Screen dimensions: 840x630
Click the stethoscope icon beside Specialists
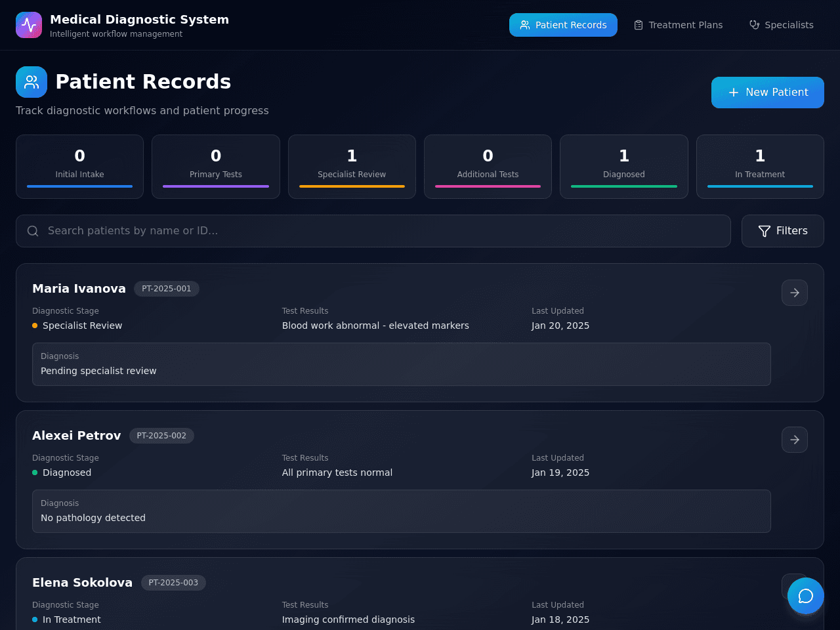tap(755, 25)
